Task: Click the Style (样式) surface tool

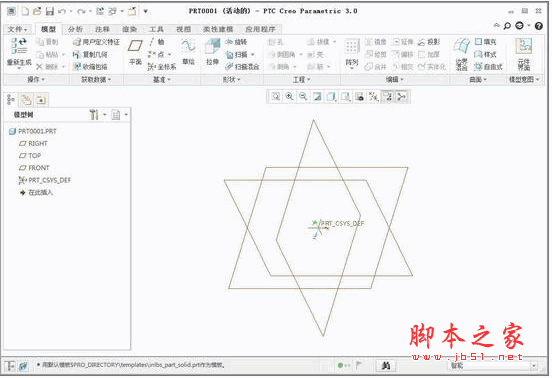Action: pos(485,54)
